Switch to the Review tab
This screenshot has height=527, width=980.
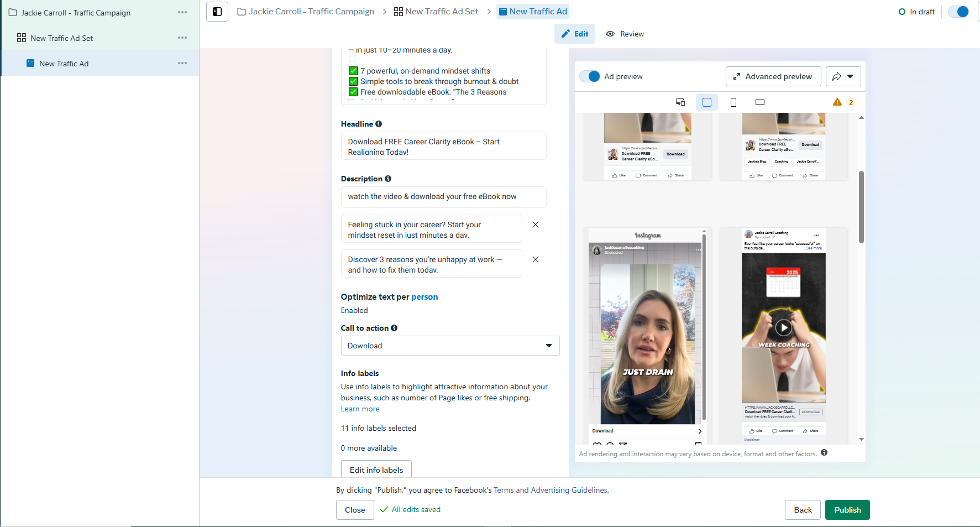click(x=625, y=34)
